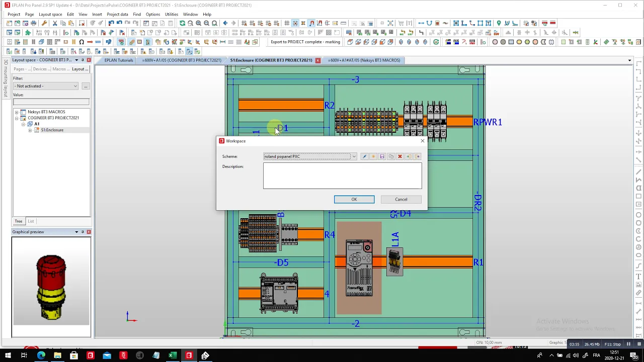Click the Save scheme icon in Workspace dialog
This screenshot has height=362, width=644.
[x=382, y=156]
